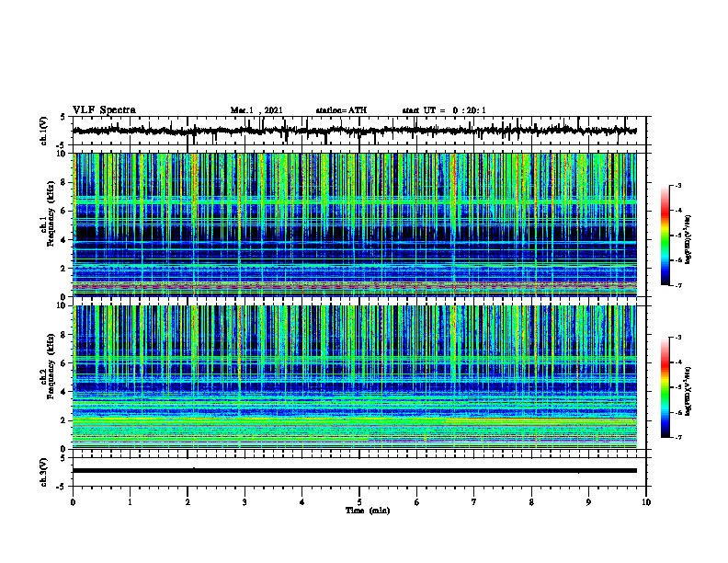Select the date text "Mar.1 , 2021"

click(256, 110)
